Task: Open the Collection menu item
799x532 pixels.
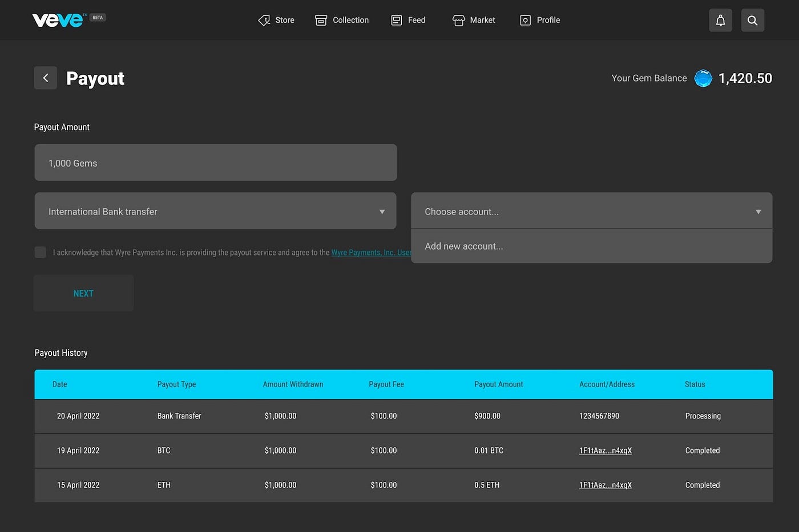Action: coord(350,20)
